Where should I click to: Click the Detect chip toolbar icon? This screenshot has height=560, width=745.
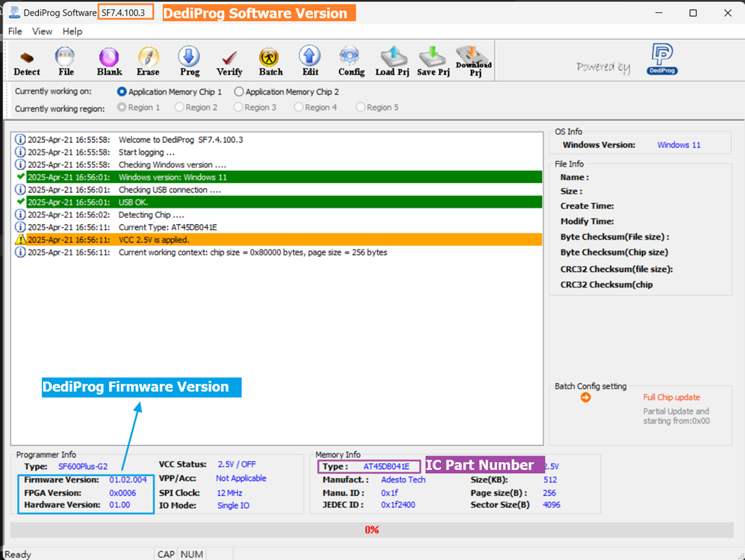pyautogui.click(x=27, y=61)
